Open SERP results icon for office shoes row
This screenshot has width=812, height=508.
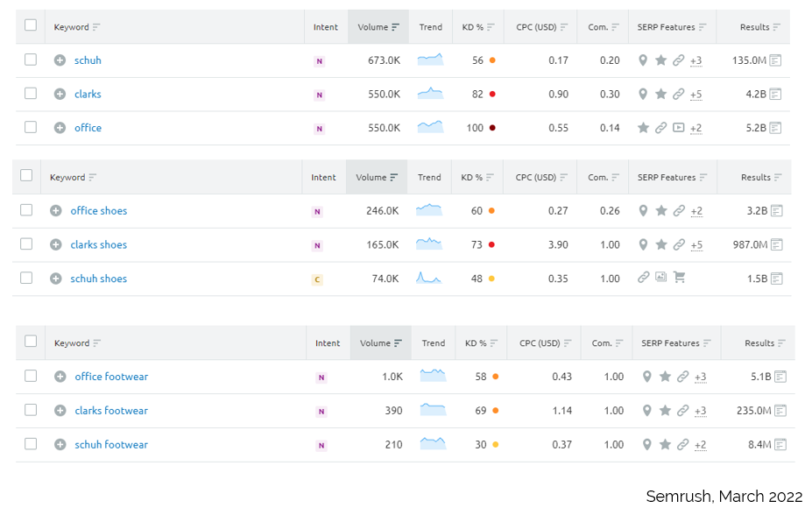[x=776, y=211]
